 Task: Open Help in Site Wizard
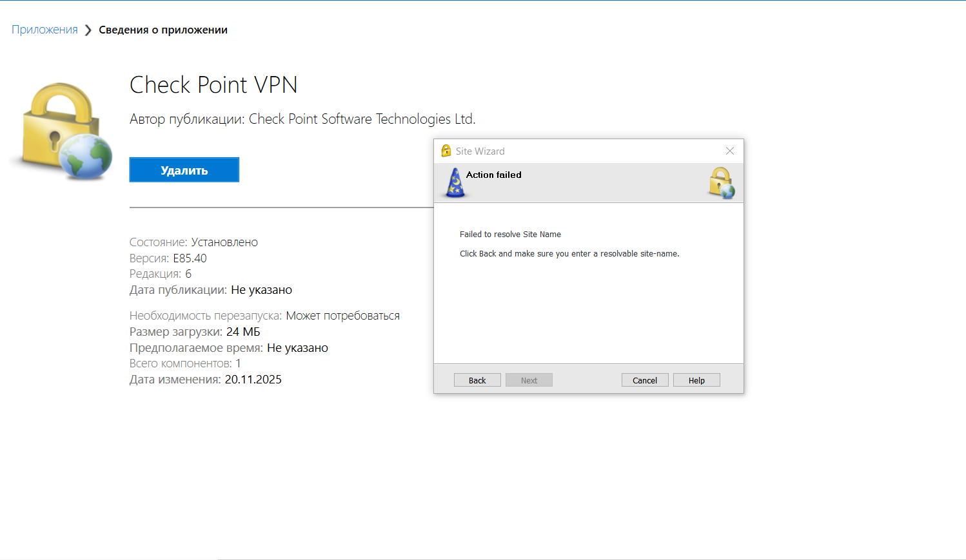coord(696,380)
